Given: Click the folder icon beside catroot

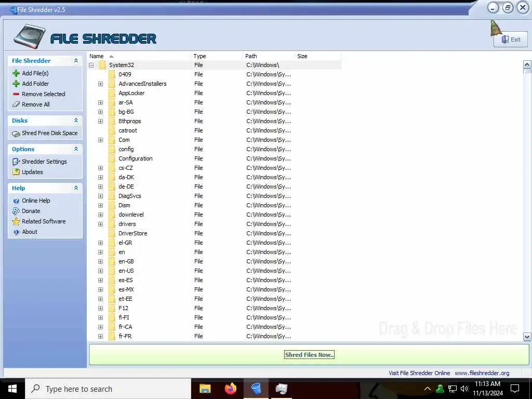Looking at the screenshot, I should [112, 130].
